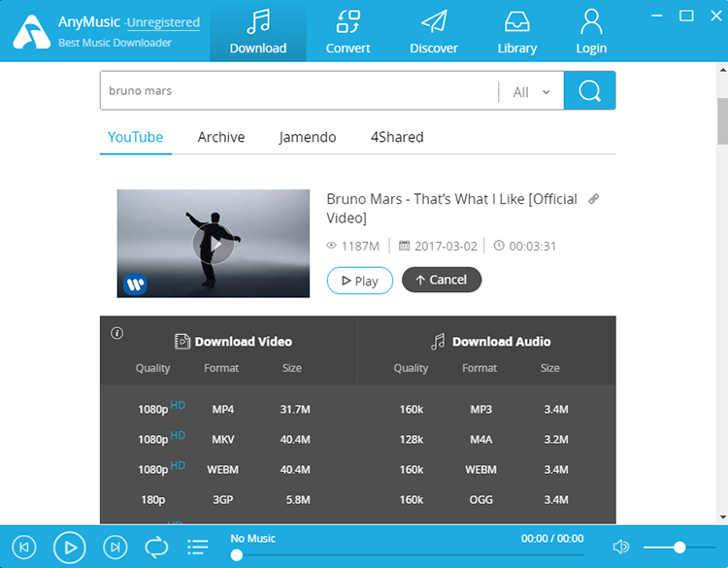Click the scrollbar down arrow

click(723, 517)
